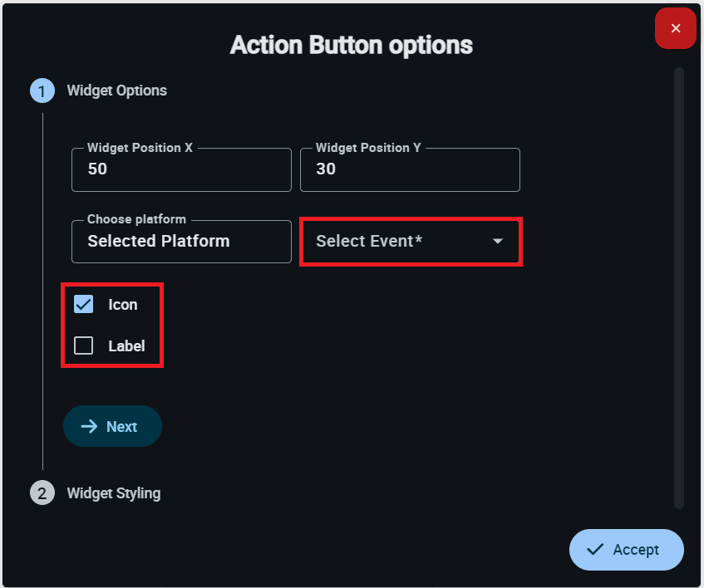Expand the Widget Styling step
This screenshot has height=588, width=704.
click(x=114, y=493)
